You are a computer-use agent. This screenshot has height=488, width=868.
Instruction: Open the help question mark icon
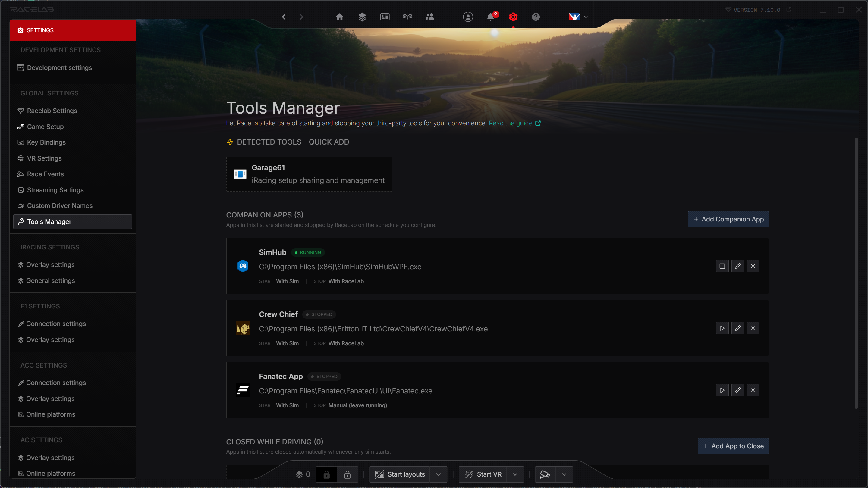pos(536,17)
